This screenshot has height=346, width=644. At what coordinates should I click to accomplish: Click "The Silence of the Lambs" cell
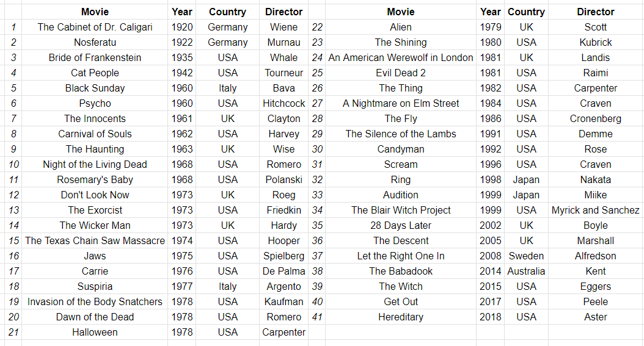tap(401, 134)
